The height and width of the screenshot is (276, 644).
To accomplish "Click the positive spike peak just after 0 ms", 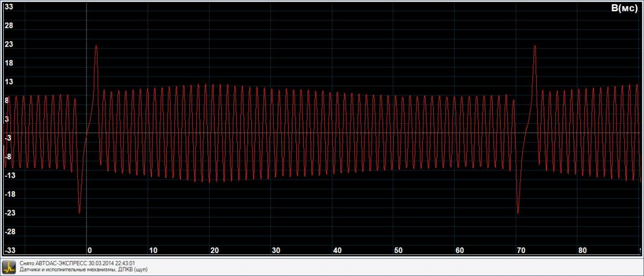I will [x=96, y=46].
